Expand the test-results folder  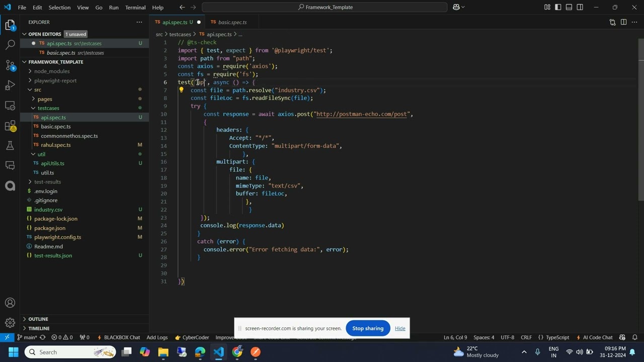[47, 182]
